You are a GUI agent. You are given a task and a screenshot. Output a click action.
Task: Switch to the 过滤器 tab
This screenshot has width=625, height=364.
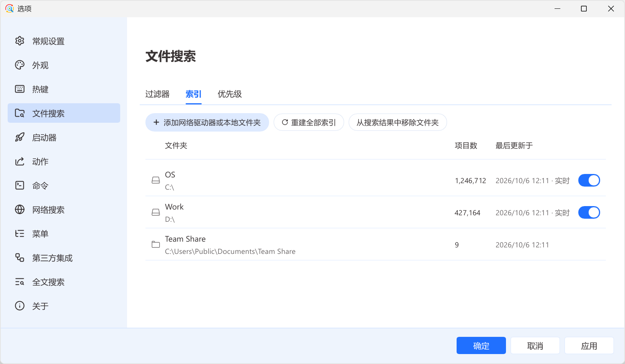pos(157,94)
